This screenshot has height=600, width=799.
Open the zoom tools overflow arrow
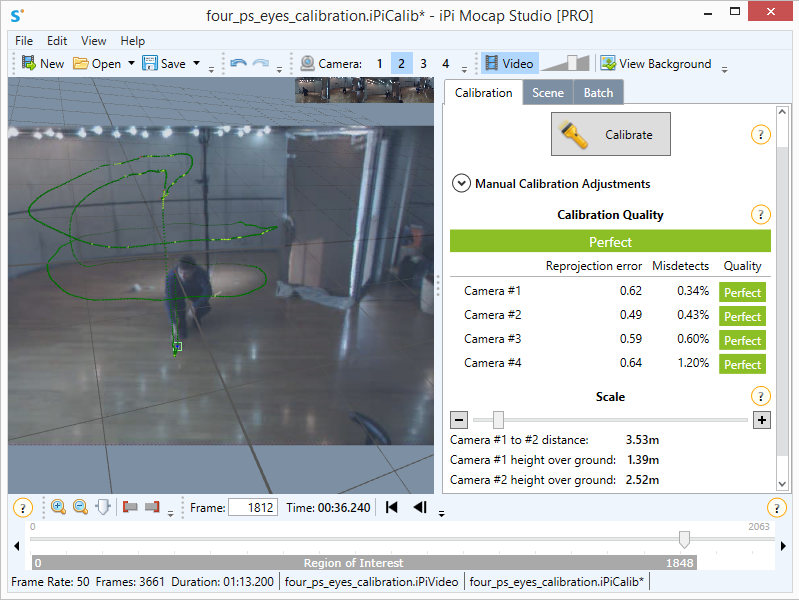171,514
